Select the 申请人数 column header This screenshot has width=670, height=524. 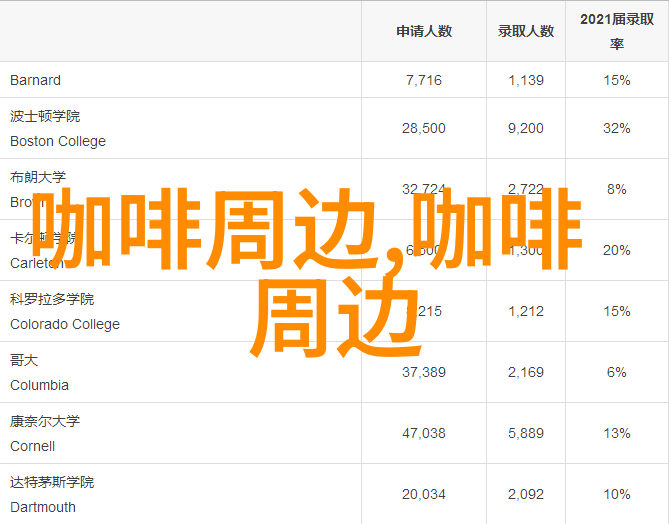(424, 31)
